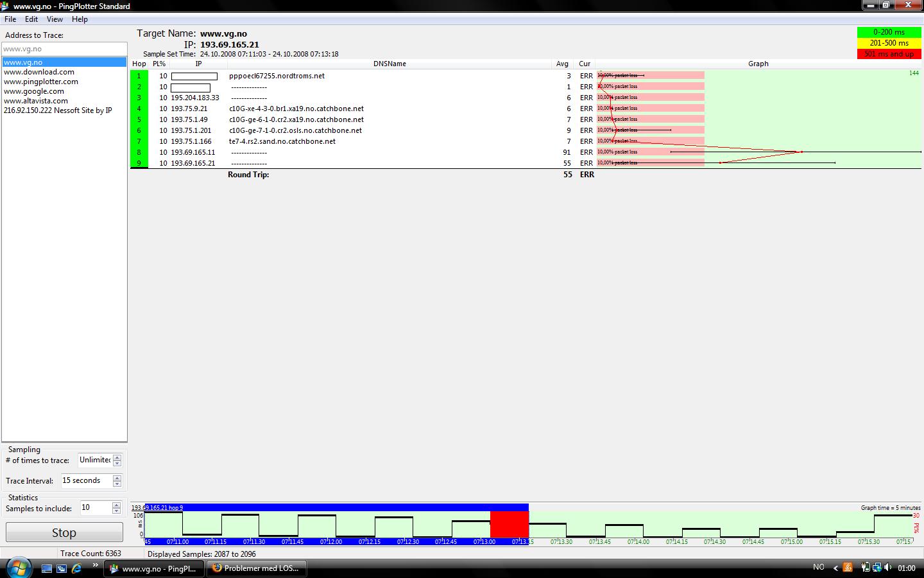Click the Avg column header
Viewport: 924px width, 578px height.
coord(562,64)
